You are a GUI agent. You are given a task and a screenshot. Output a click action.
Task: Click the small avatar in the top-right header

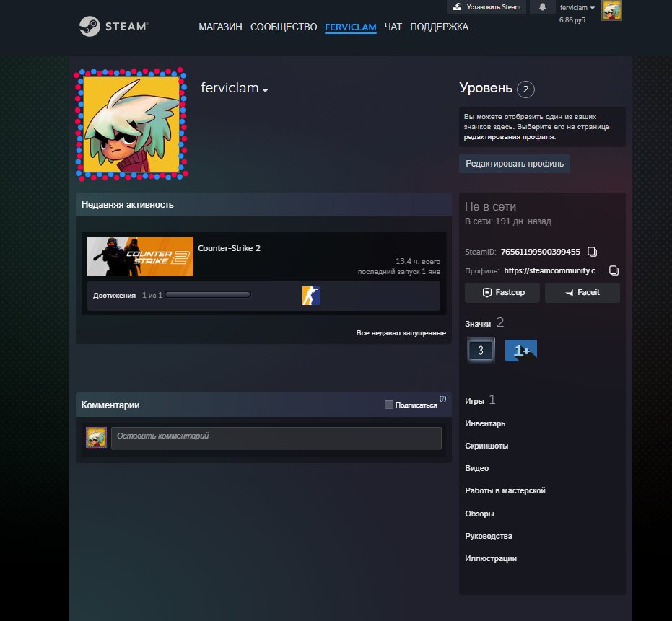tap(611, 11)
